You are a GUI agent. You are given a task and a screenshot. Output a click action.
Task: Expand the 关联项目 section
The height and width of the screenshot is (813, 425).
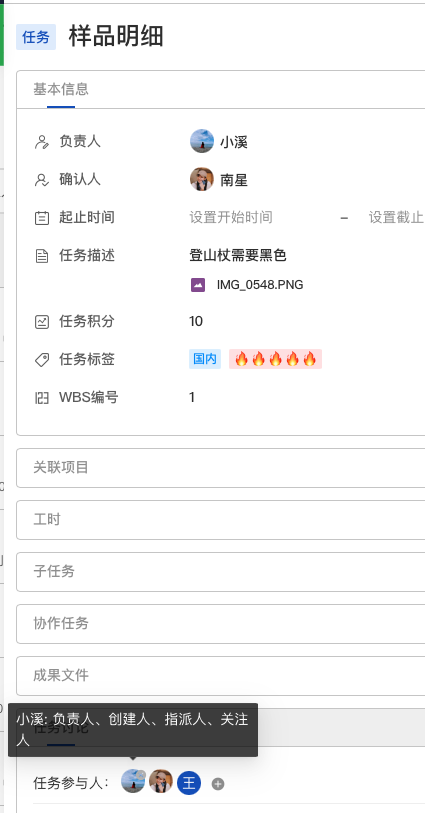tap(220, 468)
